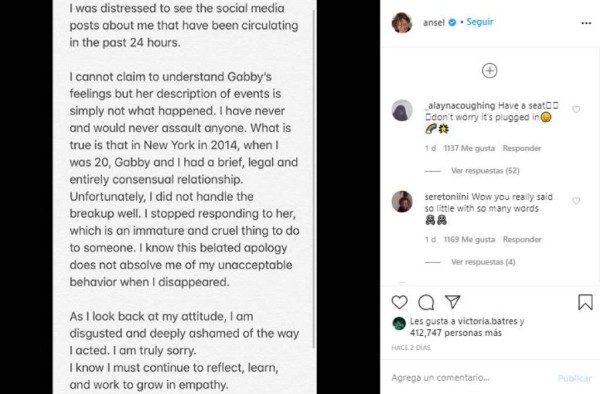The height and width of the screenshot is (394, 600).
Task: Expand Ver respuestas (52)
Action: click(x=485, y=171)
